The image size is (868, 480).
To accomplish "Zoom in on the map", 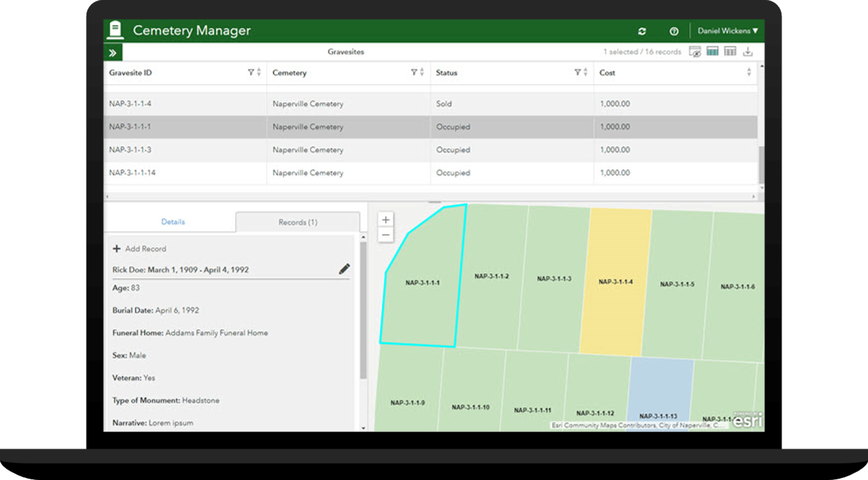I will 385,220.
